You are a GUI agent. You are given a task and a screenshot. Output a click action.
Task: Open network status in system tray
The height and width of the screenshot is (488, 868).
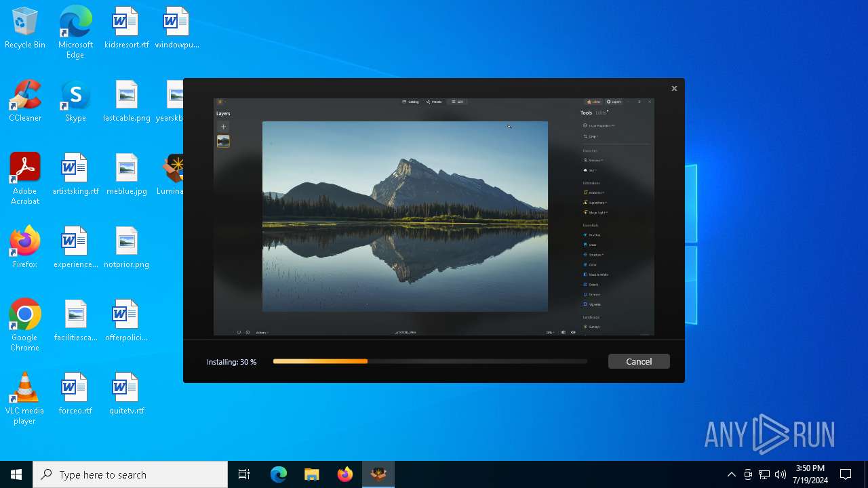tap(764, 474)
